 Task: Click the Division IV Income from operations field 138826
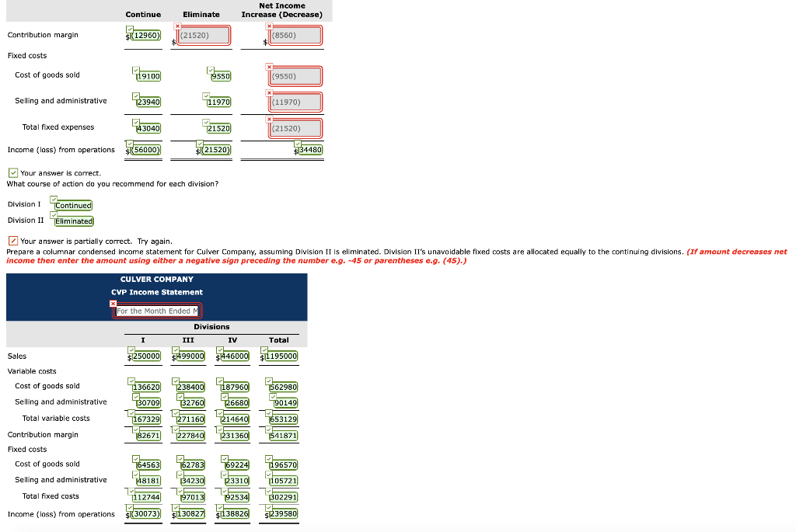[234, 513]
